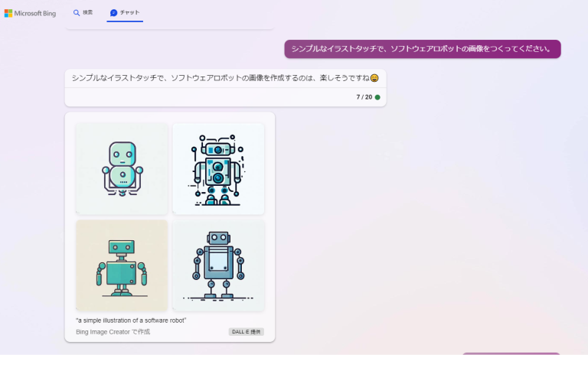Click the purple user prompt message bubble
Image resolution: width=588 pixels, height=384 pixels.
(422, 49)
